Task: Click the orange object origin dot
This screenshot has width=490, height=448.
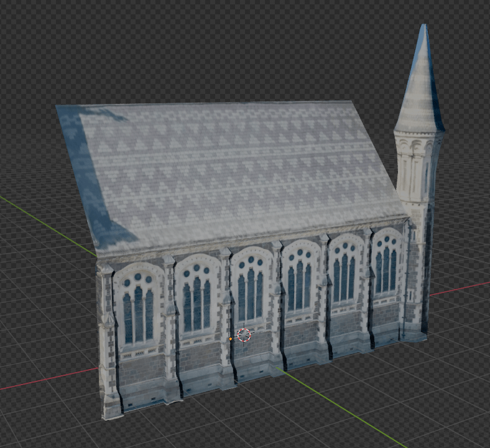Action: click(x=230, y=339)
